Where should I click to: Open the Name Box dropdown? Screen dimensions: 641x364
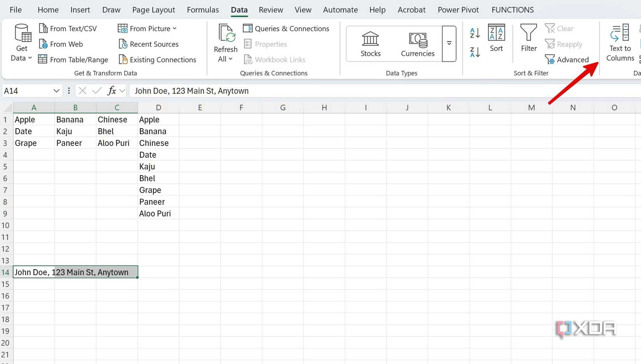[56, 91]
